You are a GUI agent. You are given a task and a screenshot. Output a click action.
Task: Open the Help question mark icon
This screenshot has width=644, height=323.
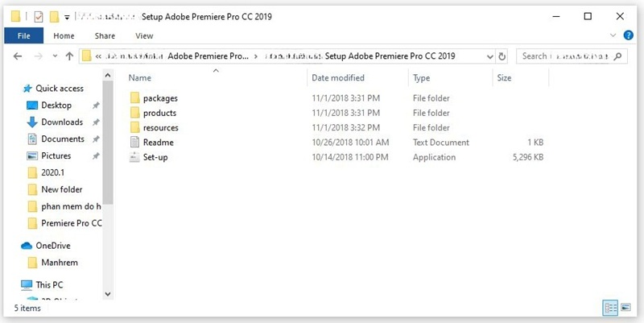click(630, 35)
